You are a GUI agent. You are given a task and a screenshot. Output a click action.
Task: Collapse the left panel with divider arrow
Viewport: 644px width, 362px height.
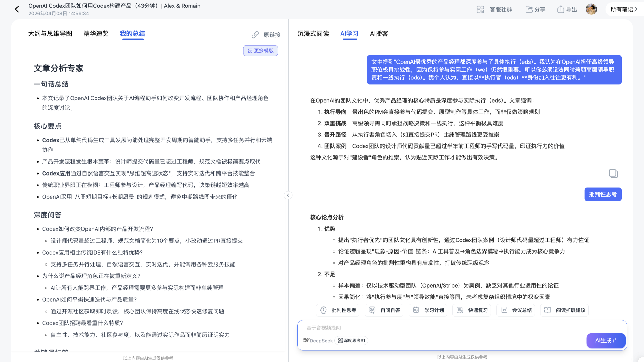288,195
